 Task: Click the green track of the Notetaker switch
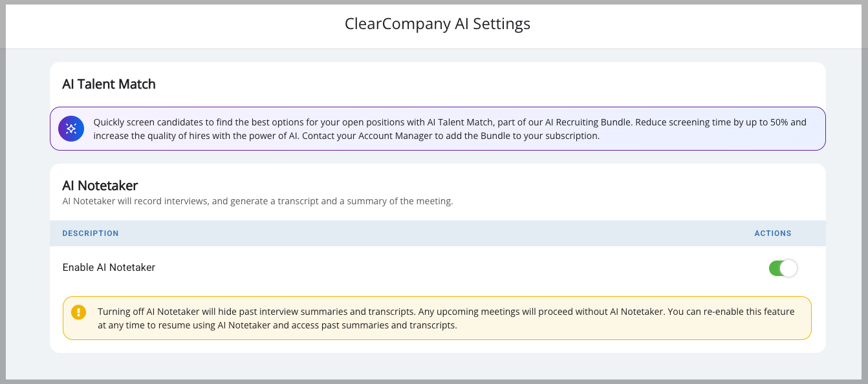coord(775,268)
